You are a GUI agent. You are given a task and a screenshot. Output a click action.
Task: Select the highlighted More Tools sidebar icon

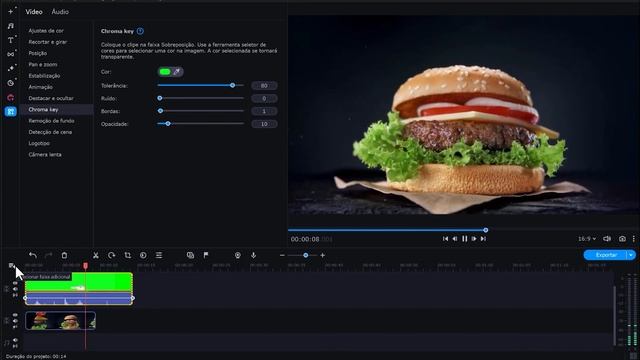[11, 111]
